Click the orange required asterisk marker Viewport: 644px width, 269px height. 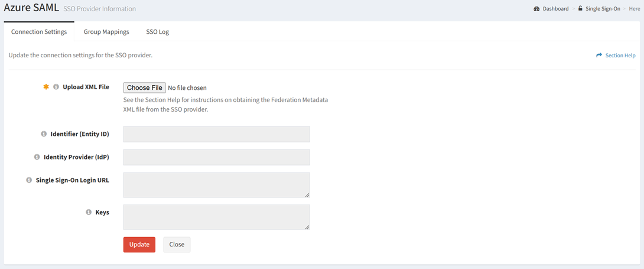[x=46, y=87]
